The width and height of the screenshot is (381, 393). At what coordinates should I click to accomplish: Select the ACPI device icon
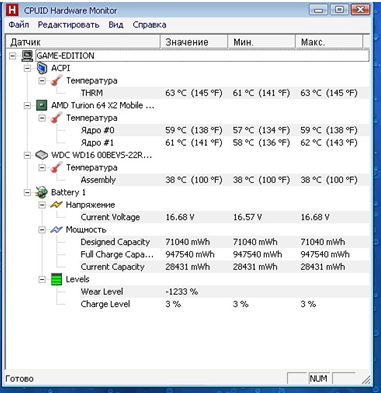[x=42, y=68]
